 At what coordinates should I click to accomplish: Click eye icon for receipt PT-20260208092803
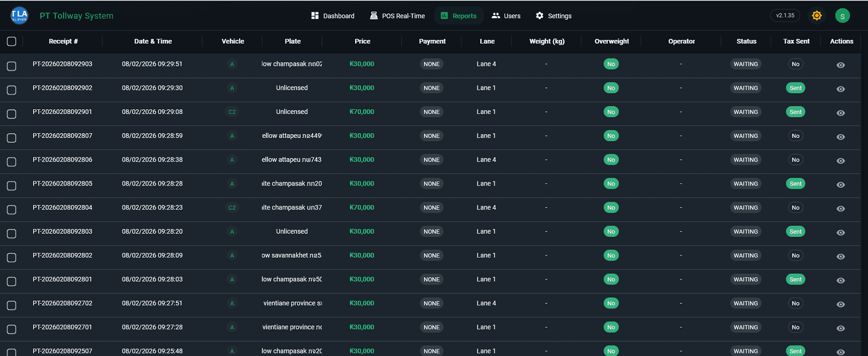coord(841,233)
